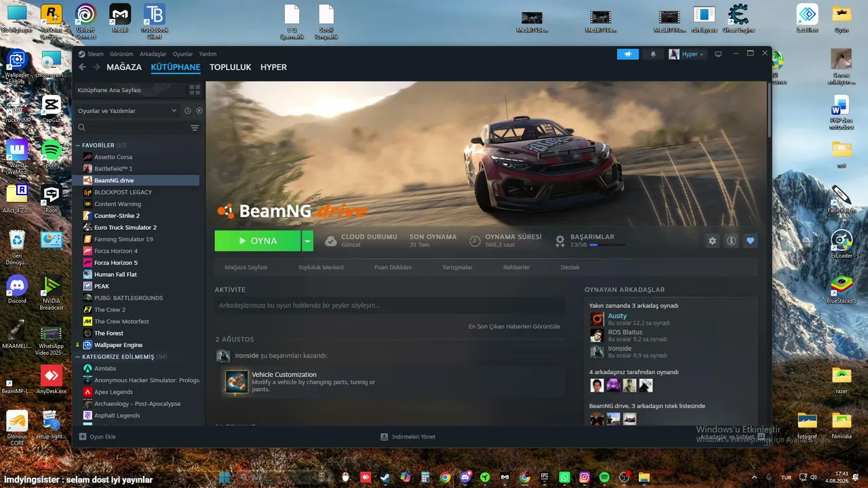Open the Destek link
This screenshot has width=868, height=488.
570,267
